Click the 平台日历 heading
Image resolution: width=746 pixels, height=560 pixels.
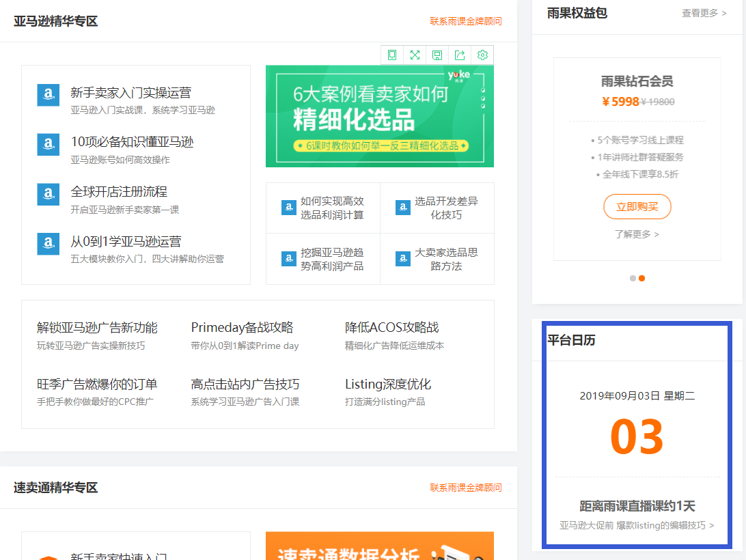coord(571,340)
